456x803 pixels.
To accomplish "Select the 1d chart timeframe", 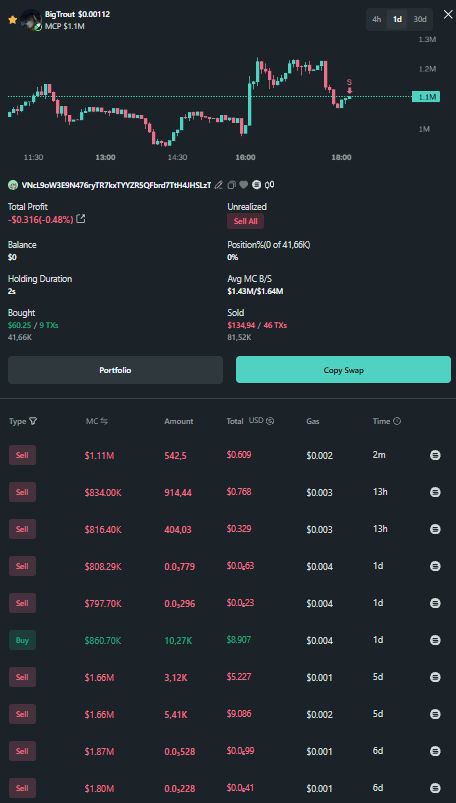I will click(397, 19).
